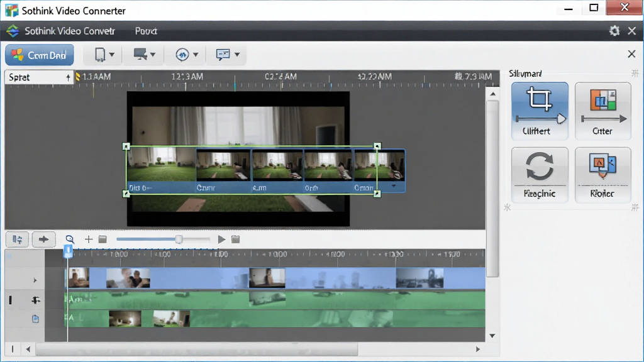644x362 pixels.
Task: Click the top-left crop handle on the preview
Action: pyautogui.click(x=126, y=146)
